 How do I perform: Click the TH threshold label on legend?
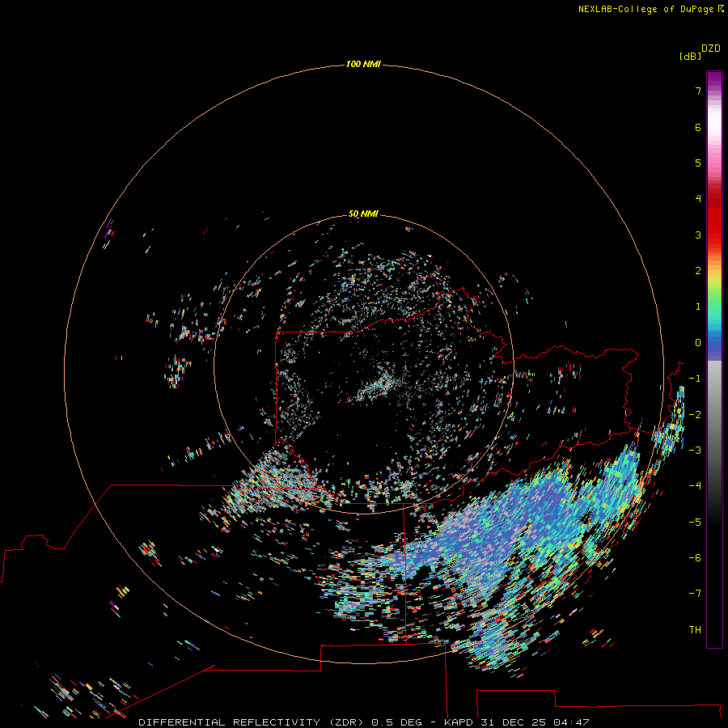point(695,630)
